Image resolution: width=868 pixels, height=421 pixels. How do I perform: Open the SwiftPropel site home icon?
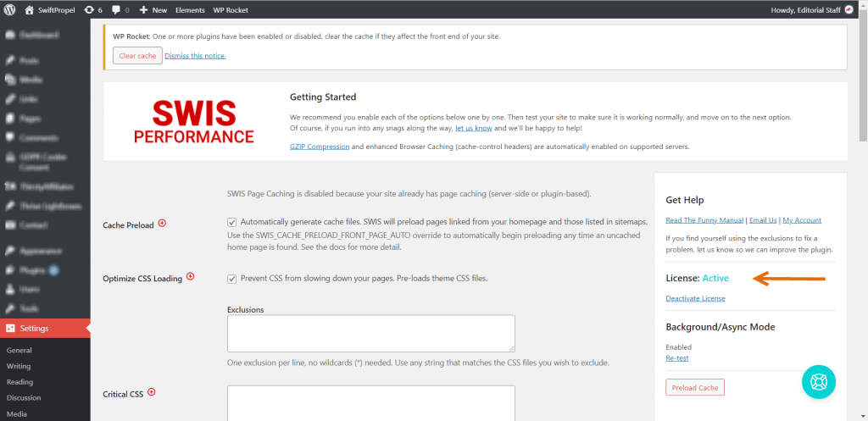click(x=31, y=10)
